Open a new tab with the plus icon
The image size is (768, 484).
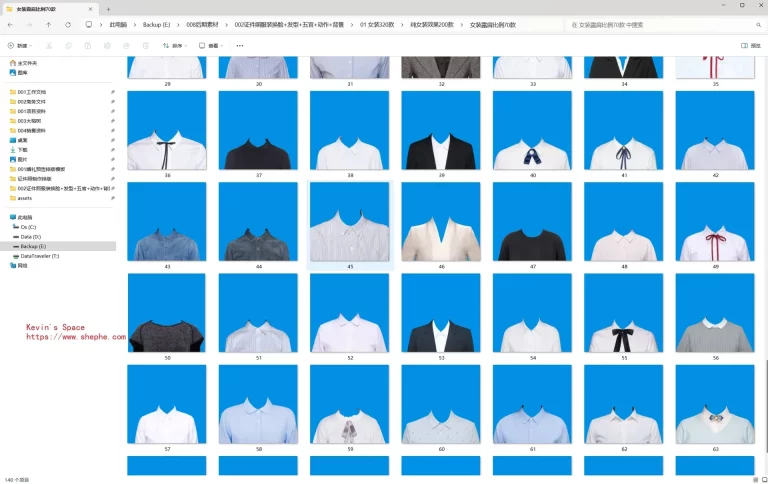click(108, 8)
